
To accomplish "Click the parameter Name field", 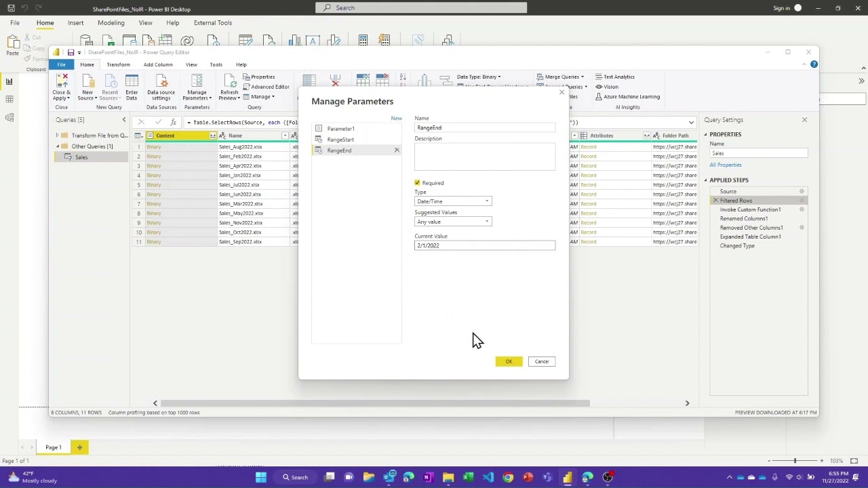I will [485, 127].
